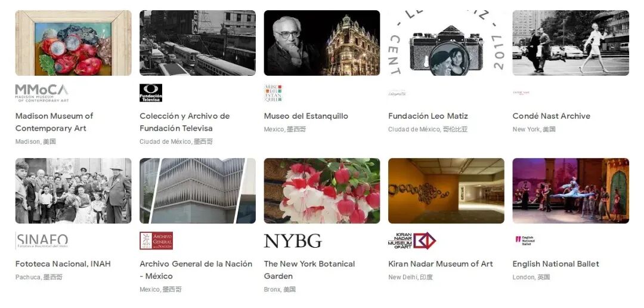644x308 pixels.
Task: Click the Museo del Estanquillo logo
Action: pos(274,93)
